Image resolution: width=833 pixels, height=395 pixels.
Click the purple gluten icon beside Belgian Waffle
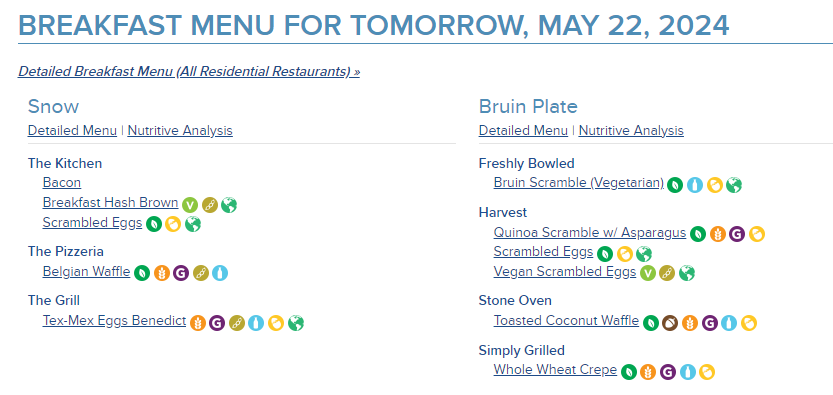181,273
